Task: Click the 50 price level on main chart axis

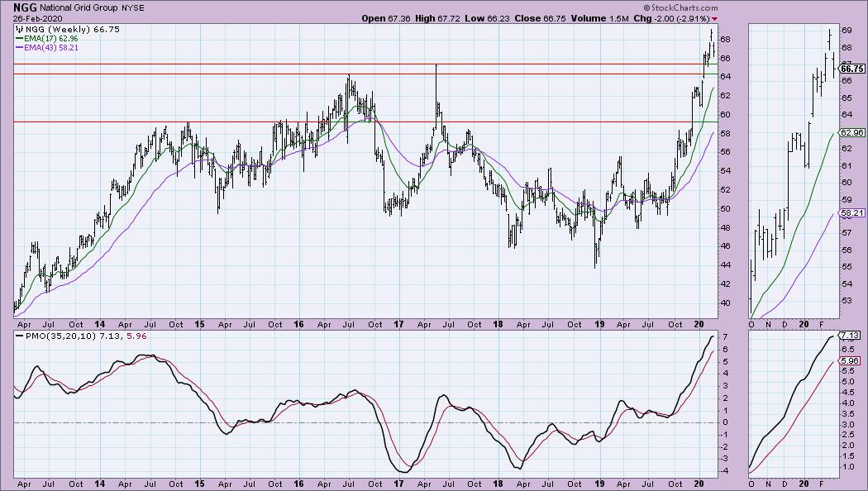Action: tap(725, 208)
